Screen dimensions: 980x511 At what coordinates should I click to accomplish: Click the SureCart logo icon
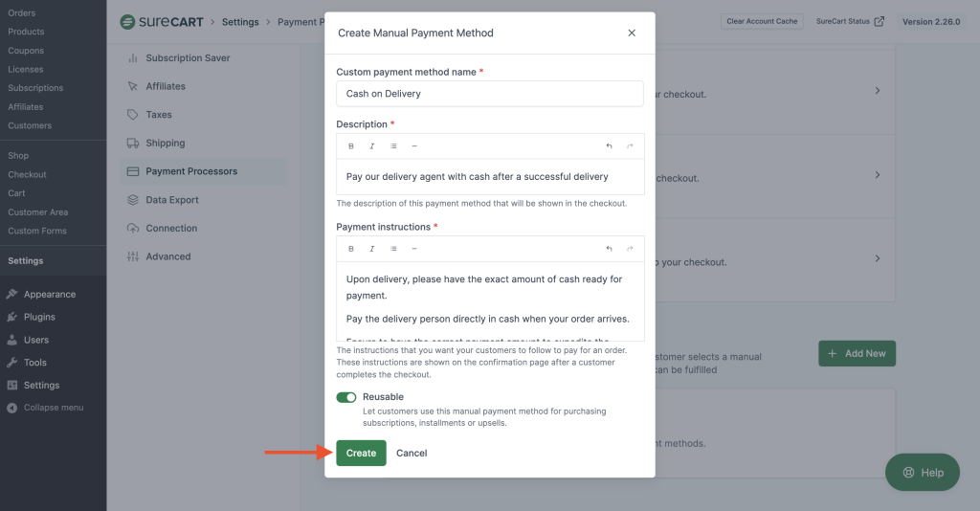tap(127, 21)
